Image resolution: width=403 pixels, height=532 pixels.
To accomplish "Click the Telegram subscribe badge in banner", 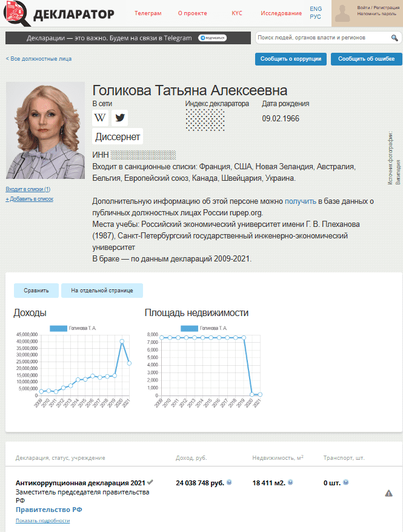I will [212, 38].
